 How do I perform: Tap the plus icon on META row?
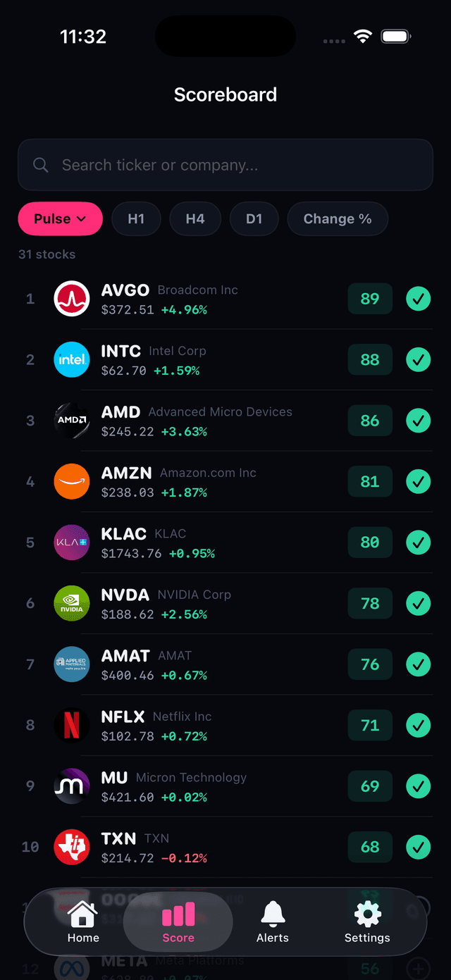[418, 969]
